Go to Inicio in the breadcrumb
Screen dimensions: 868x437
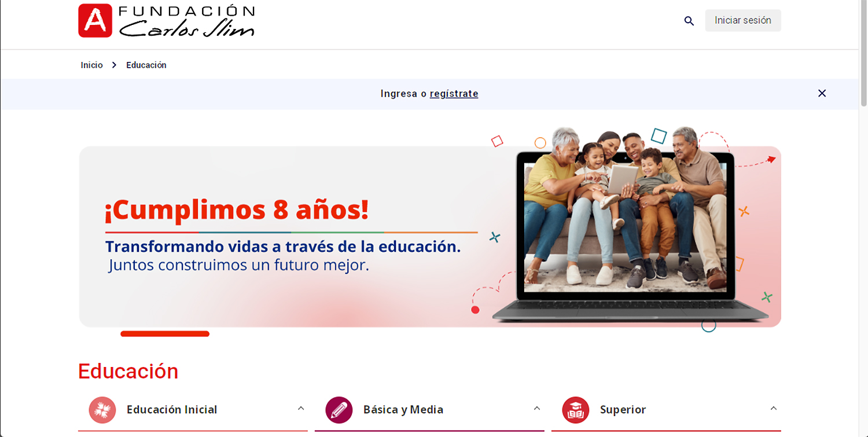click(91, 65)
